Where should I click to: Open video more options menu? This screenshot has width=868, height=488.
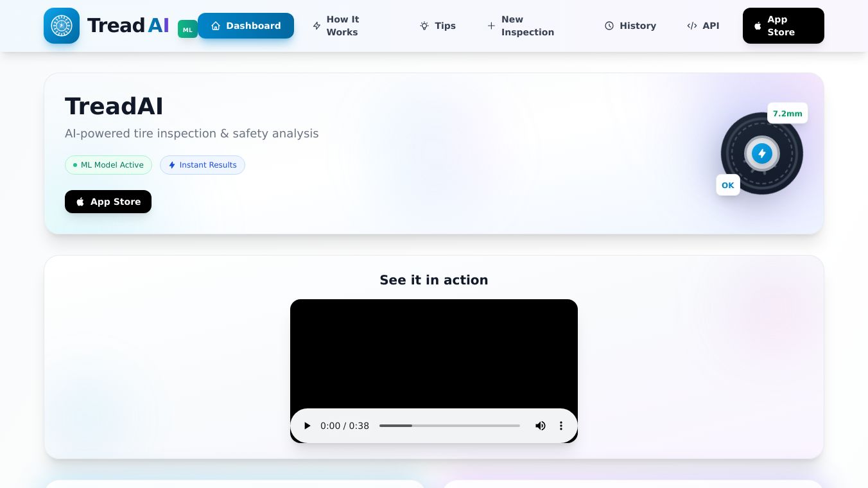click(x=561, y=426)
